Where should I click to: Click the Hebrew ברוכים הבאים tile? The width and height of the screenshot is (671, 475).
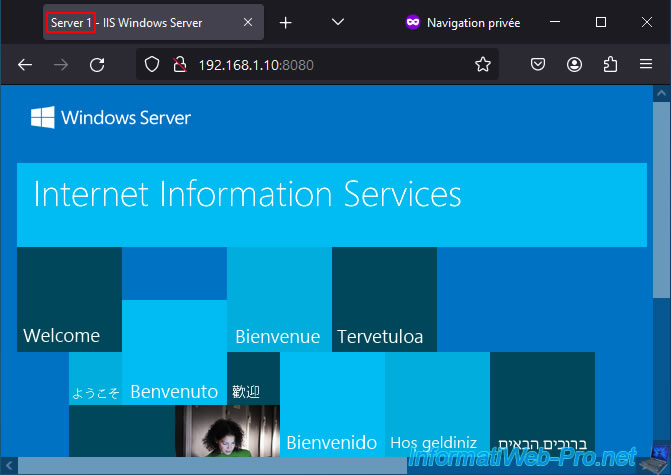tap(542, 404)
